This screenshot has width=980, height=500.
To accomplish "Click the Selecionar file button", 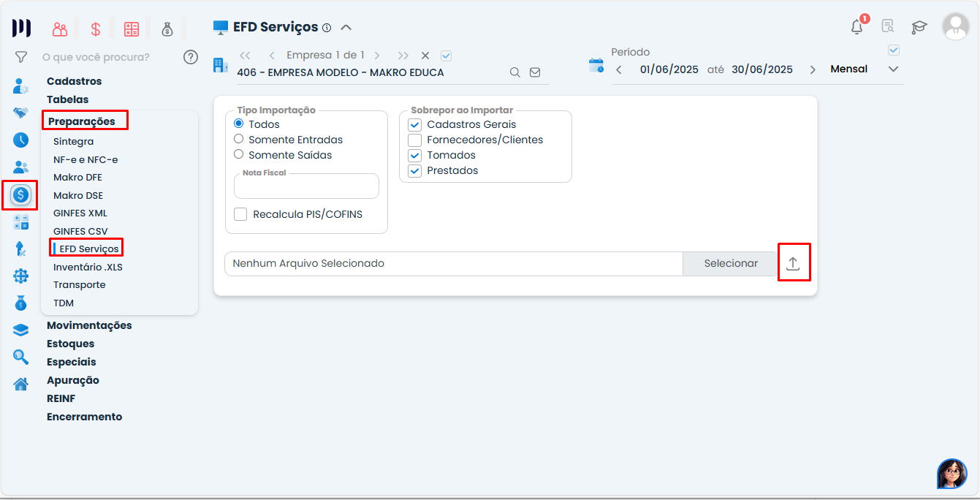I will [x=730, y=264].
